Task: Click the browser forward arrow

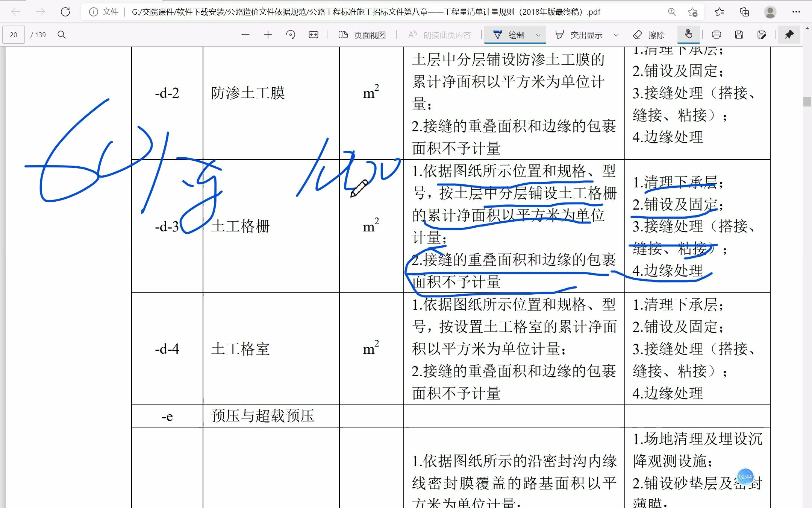Action: (x=40, y=12)
